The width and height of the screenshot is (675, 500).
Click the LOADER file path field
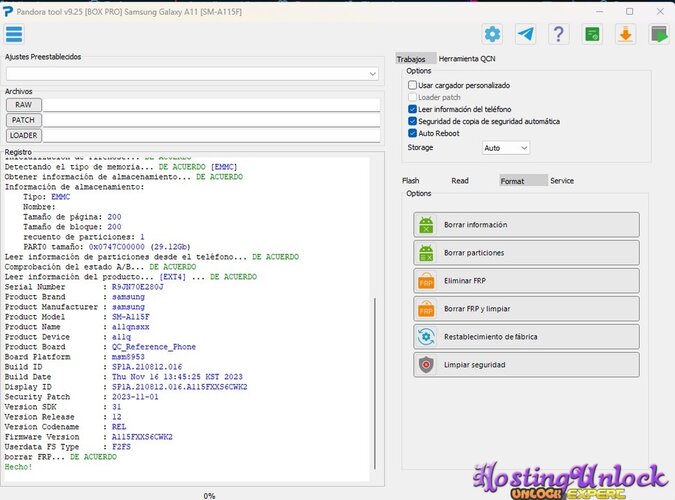[x=211, y=136]
